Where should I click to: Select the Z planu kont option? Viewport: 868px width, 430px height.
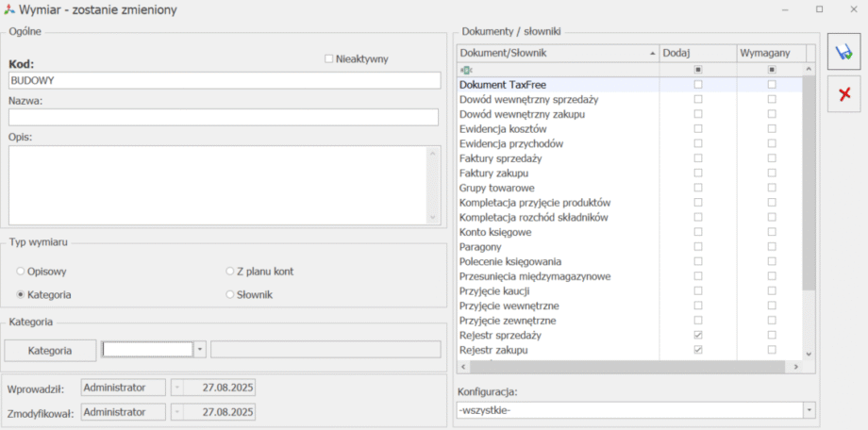(x=229, y=272)
